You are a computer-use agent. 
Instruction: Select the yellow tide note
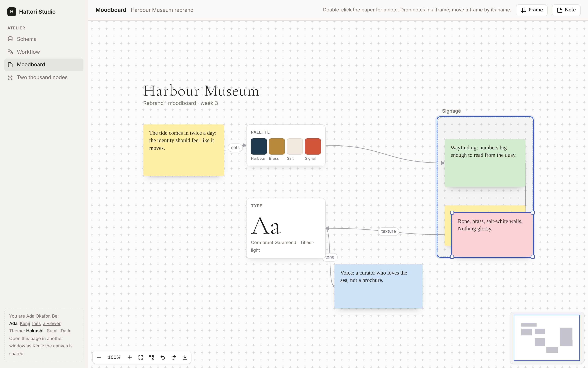184,150
